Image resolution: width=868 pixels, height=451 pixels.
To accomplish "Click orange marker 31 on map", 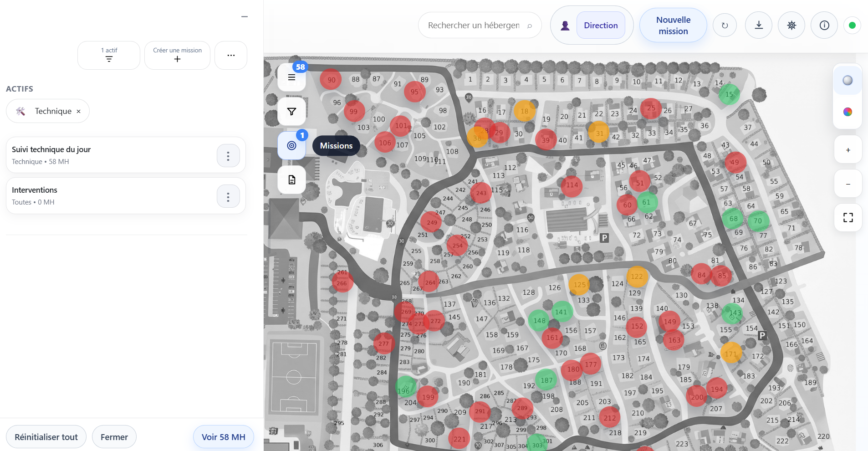I will click(599, 133).
